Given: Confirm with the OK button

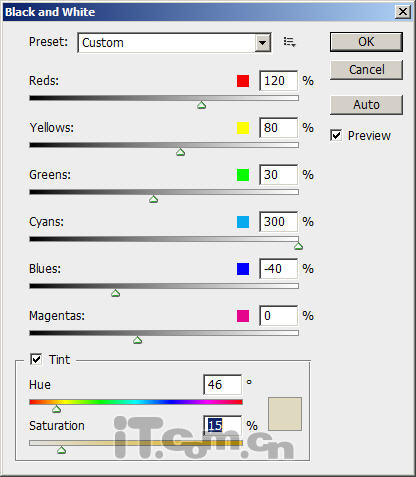Looking at the screenshot, I should pyautogui.click(x=366, y=42).
